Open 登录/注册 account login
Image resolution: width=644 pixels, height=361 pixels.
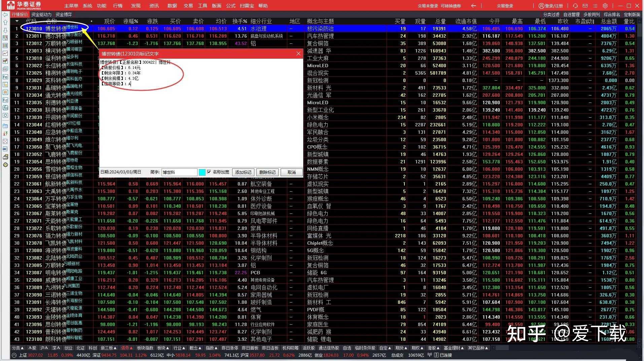[x=551, y=6]
